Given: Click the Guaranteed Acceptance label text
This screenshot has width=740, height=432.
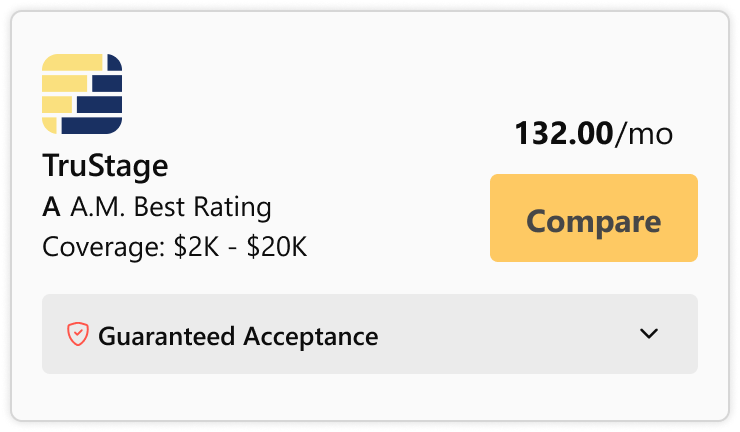Looking at the screenshot, I should pyautogui.click(x=238, y=336).
